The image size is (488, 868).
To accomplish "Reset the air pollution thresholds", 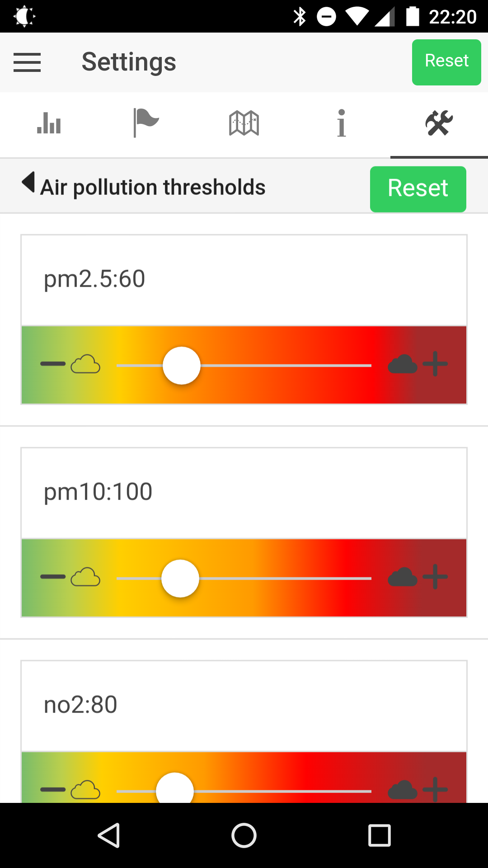I will pyautogui.click(x=418, y=189).
